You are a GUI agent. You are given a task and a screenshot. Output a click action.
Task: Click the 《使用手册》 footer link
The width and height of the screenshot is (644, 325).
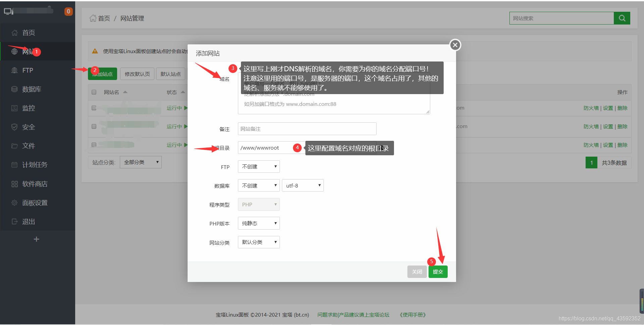[413, 315]
